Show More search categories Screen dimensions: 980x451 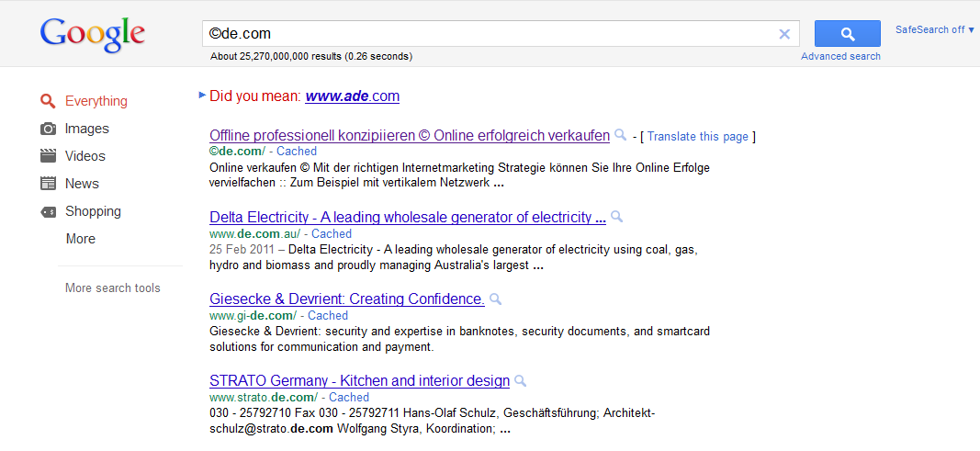(81, 239)
